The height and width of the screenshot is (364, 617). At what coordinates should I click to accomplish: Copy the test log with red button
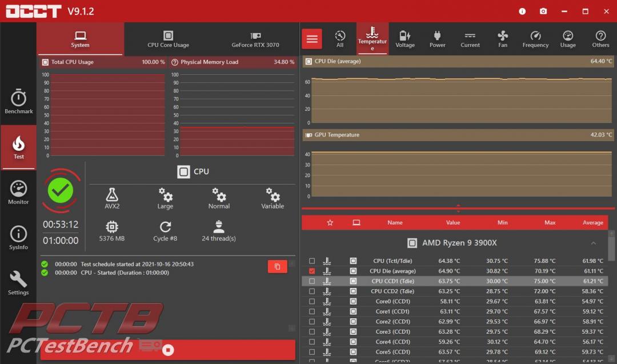(278, 266)
